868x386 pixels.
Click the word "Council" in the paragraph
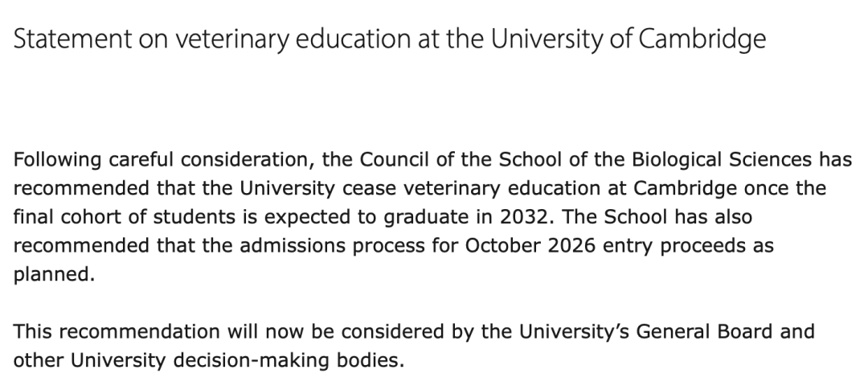coord(393,160)
